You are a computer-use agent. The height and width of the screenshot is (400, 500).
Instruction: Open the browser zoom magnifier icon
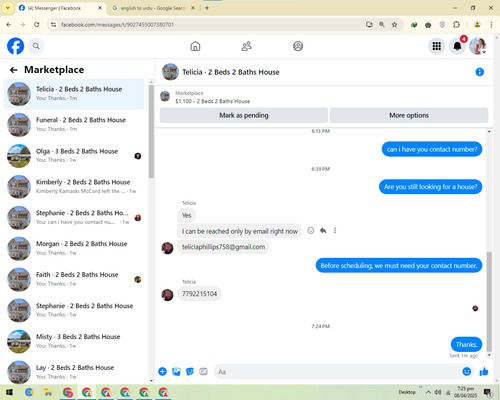(x=382, y=24)
